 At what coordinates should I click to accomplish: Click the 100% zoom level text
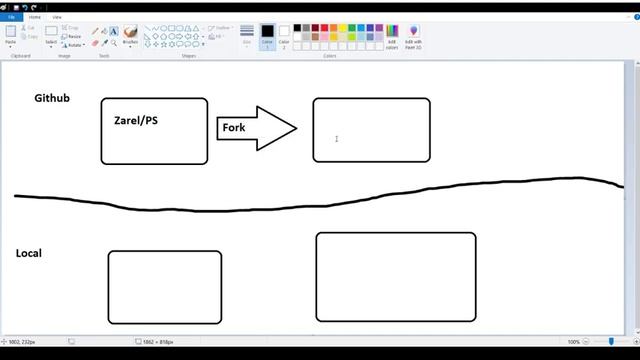[573, 342]
